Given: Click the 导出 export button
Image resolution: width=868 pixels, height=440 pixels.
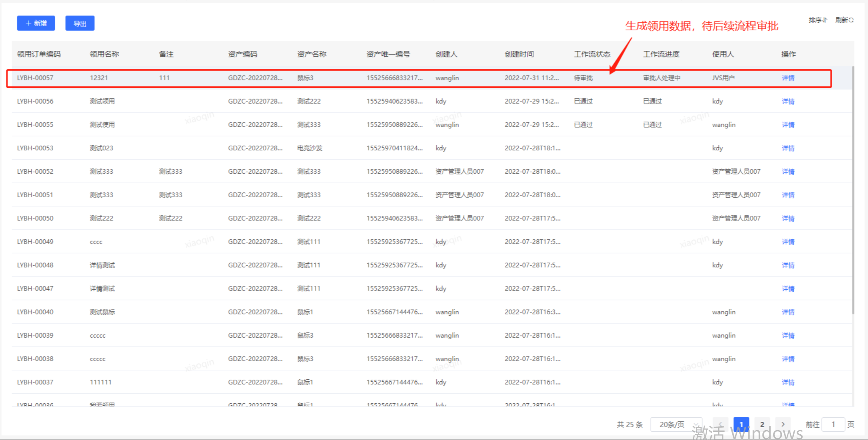Looking at the screenshot, I should tap(80, 23).
